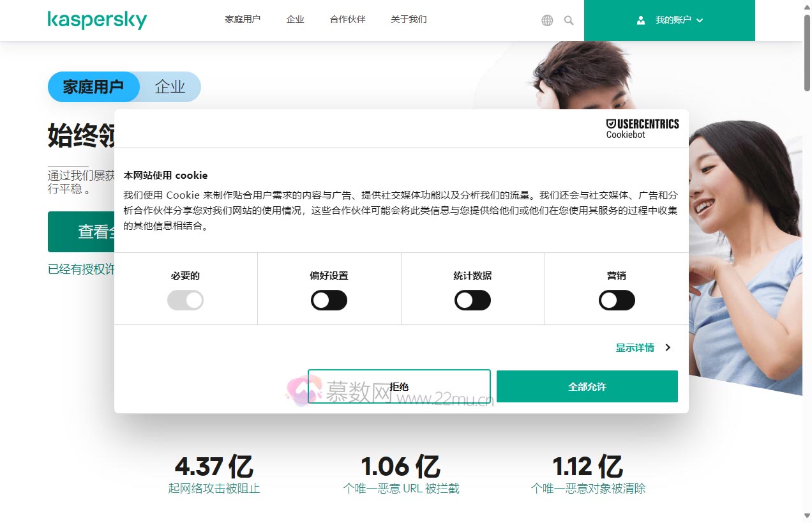The image size is (812, 523).
Task: Click the search magnifier icon
Action: click(x=569, y=20)
